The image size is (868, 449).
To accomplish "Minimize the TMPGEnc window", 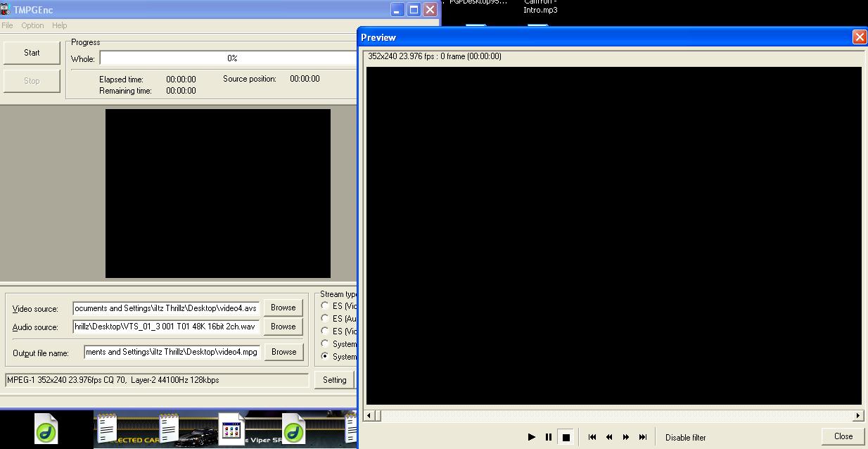I will 397,10.
